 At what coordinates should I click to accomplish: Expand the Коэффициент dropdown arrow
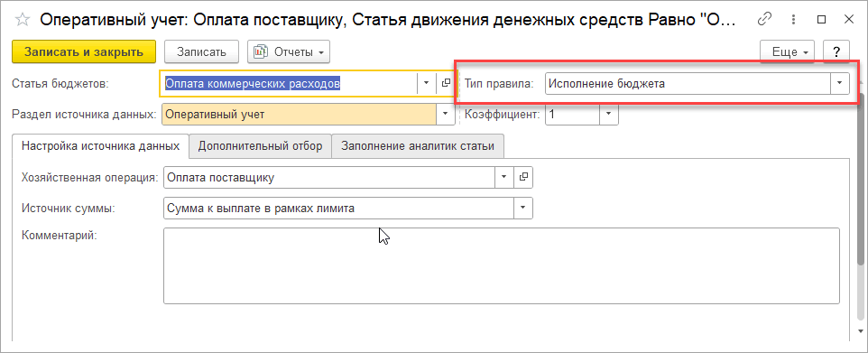(x=609, y=114)
